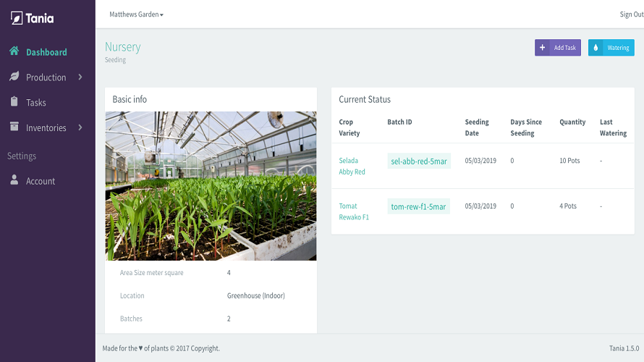The image size is (644, 362).
Task: Click the Sign Out link
Action: [631, 14]
